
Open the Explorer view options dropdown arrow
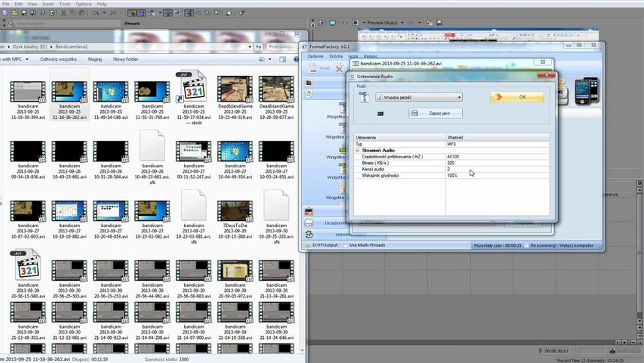(x=270, y=59)
